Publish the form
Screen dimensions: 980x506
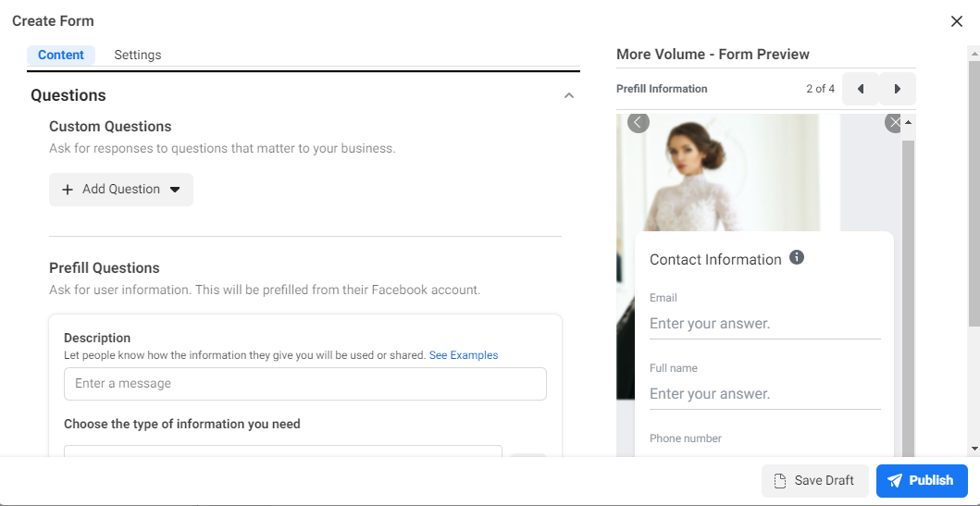(x=921, y=481)
